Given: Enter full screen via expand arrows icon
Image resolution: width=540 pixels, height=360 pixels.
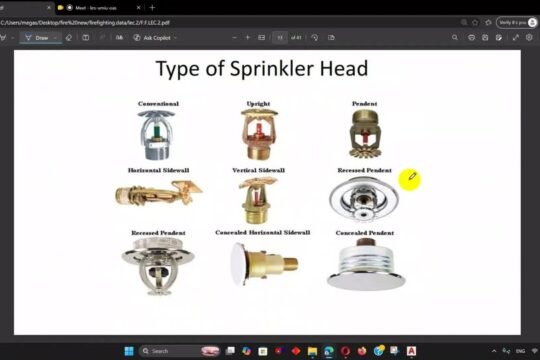Looking at the screenshot, I should coord(516,38).
